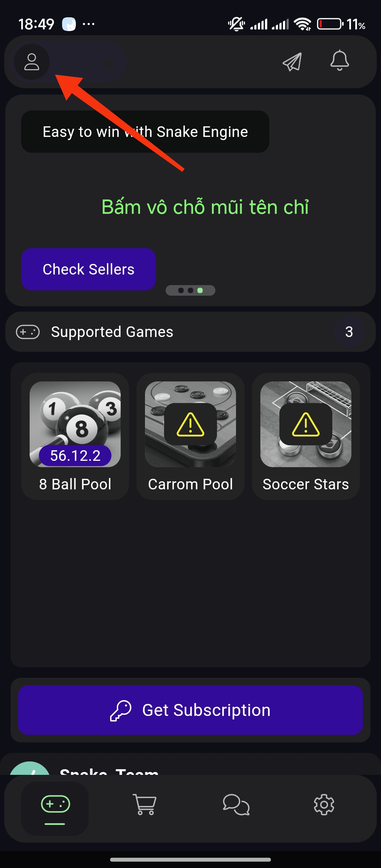Open the shopping cart tab
The image size is (381, 868).
click(x=144, y=804)
